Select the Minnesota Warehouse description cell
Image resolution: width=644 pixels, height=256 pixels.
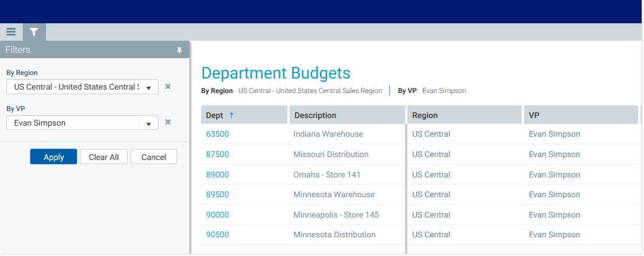pos(334,194)
